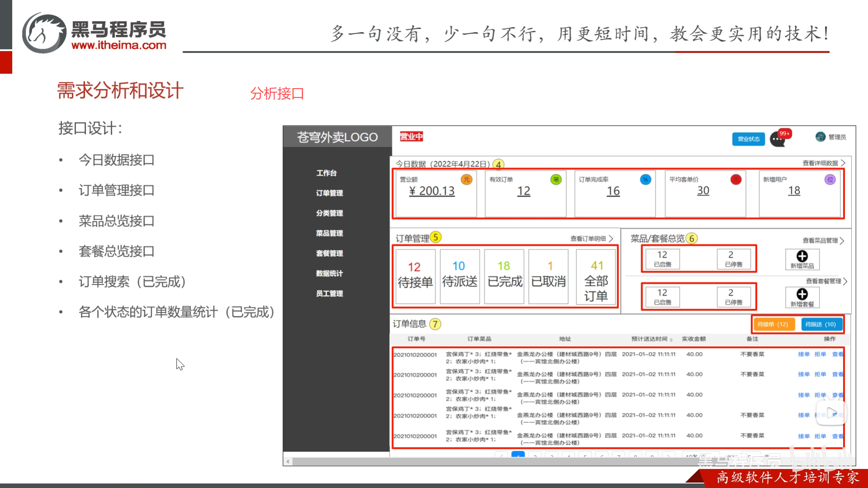
Task: Click the 待接单 12 orders card
Action: pyautogui.click(x=415, y=276)
